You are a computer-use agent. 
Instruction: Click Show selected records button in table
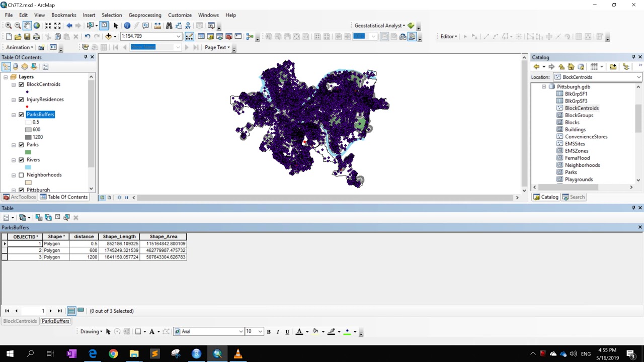click(80, 311)
